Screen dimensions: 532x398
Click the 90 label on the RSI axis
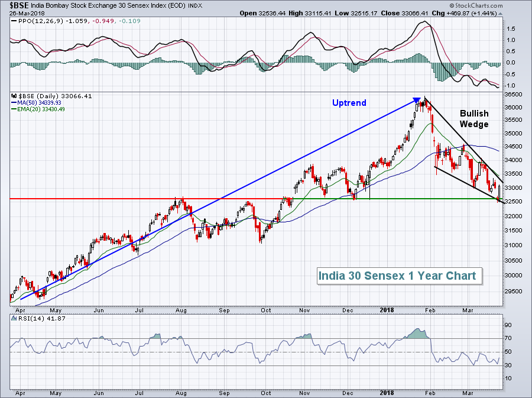point(508,325)
